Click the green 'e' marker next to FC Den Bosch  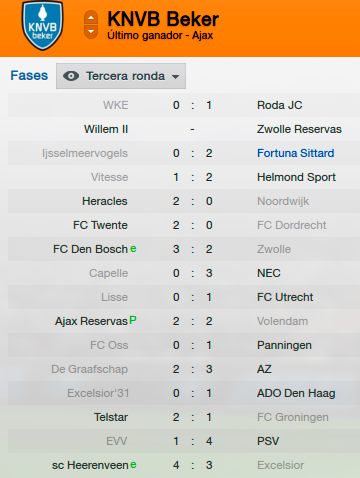coord(133,249)
